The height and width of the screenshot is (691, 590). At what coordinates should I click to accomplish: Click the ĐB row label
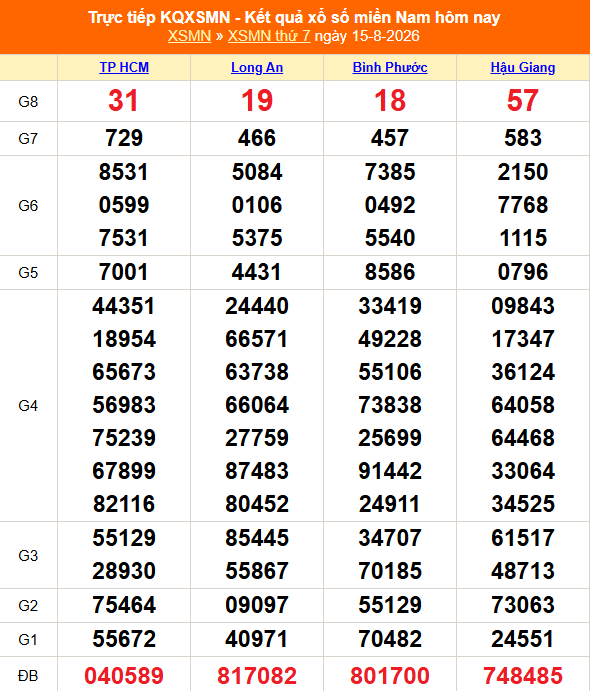[28, 676]
